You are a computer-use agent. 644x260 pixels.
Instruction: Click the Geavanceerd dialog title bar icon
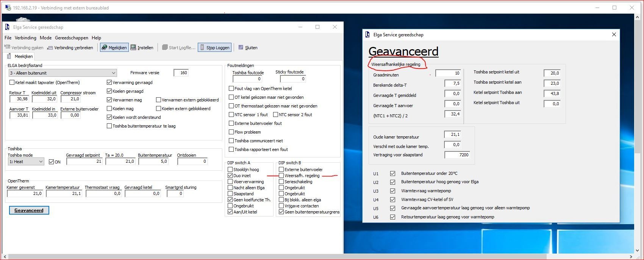tap(367, 34)
